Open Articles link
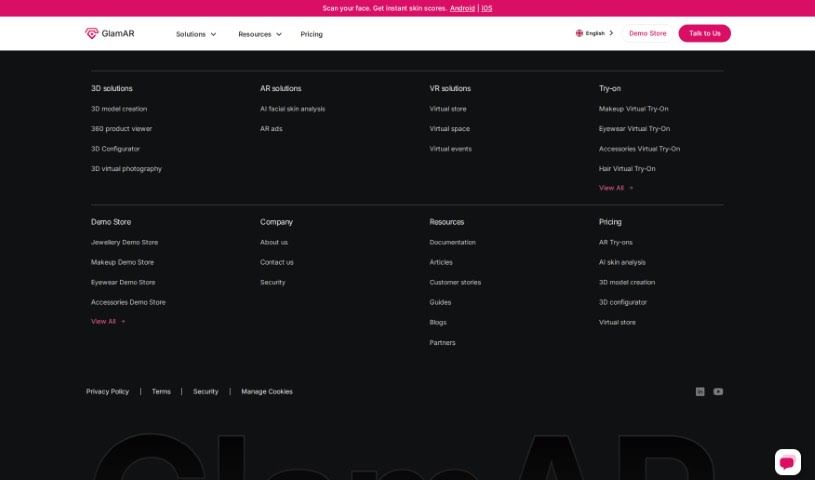The width and height of the screenshot is (815, 480). click(441, 262)
